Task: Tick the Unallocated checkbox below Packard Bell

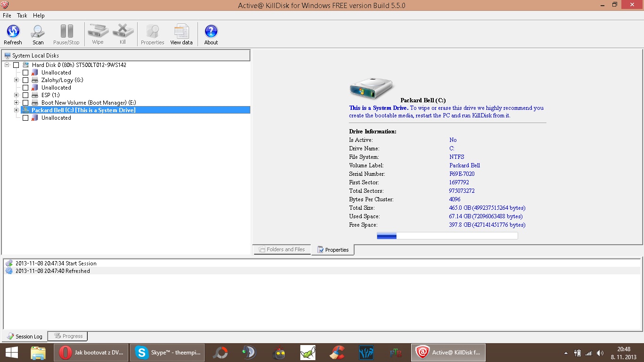Action: point(25,118)
